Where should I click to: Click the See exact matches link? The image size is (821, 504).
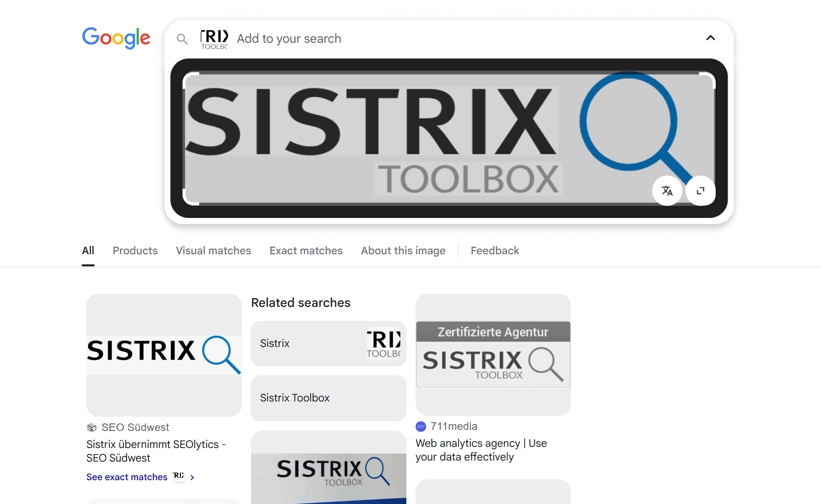(127, 477)
